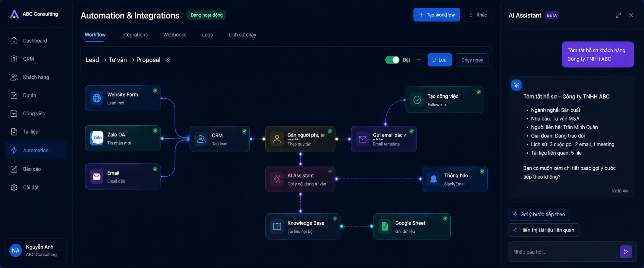The height and width of the screenshot is (268, 644).
Task: Click Knowledge Base book icon
Action: coord(277,226)
